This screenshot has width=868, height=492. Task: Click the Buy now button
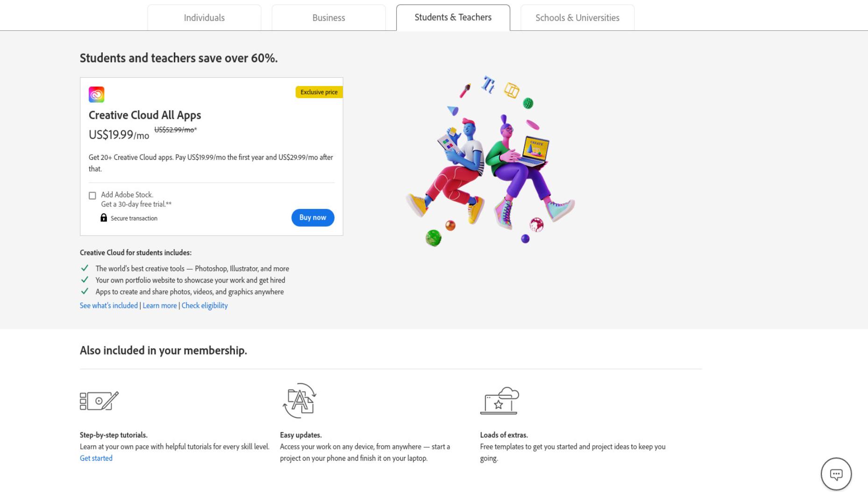(x=313, y=218)
